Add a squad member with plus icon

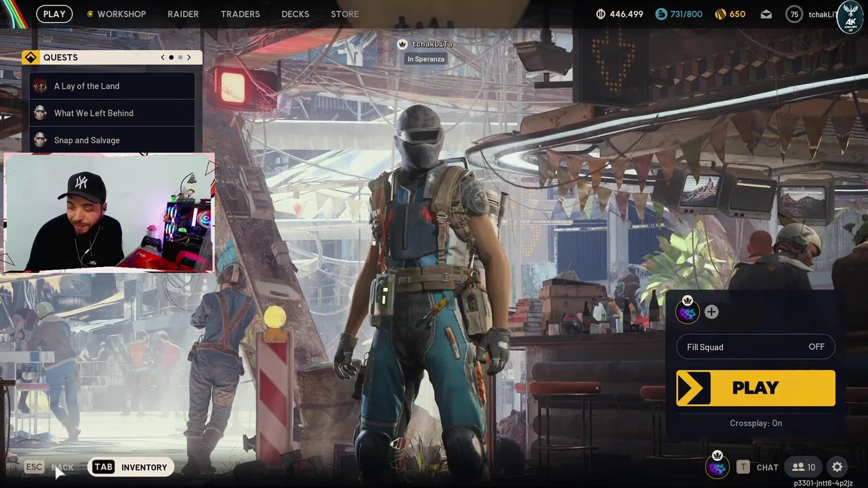tap(711, 312)
